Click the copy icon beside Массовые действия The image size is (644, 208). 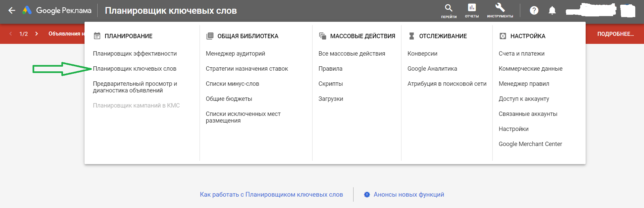click(323, 36)
